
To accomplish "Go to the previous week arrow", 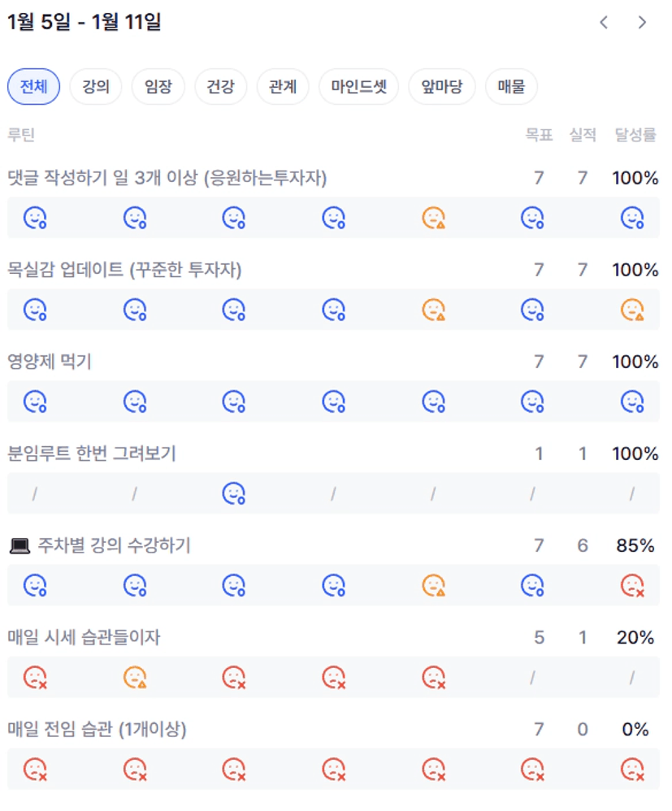I will click(x=604, y=23).
